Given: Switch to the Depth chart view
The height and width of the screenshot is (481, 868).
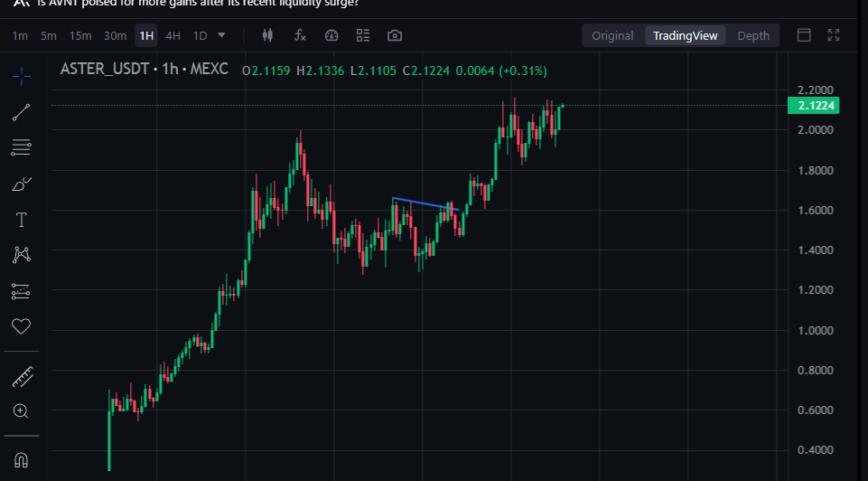Looking at the screenshot, I should click(x=753, y=35).
